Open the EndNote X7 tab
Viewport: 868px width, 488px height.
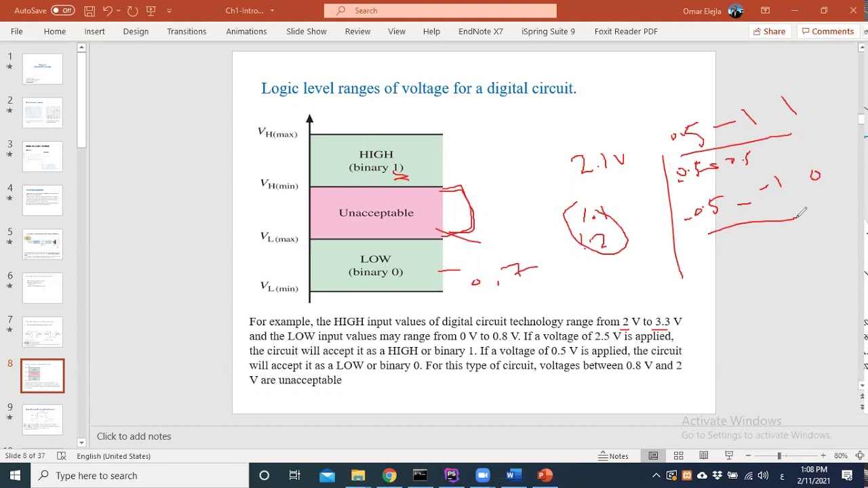(x=481, y=31)
